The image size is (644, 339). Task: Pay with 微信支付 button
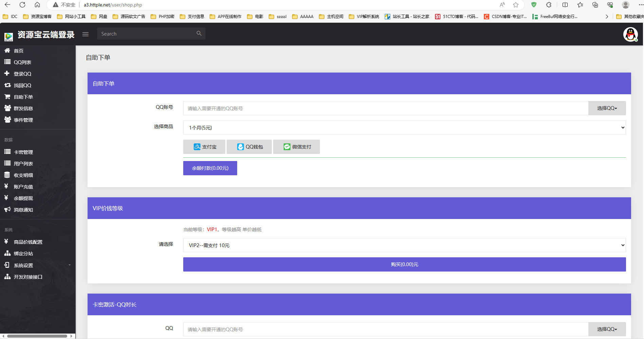[297, 147]
